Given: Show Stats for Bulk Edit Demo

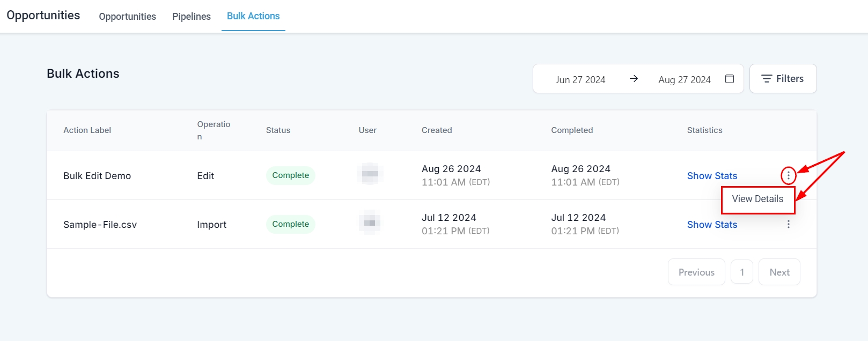Looking at the screenshot, I should tap(712, 176).
